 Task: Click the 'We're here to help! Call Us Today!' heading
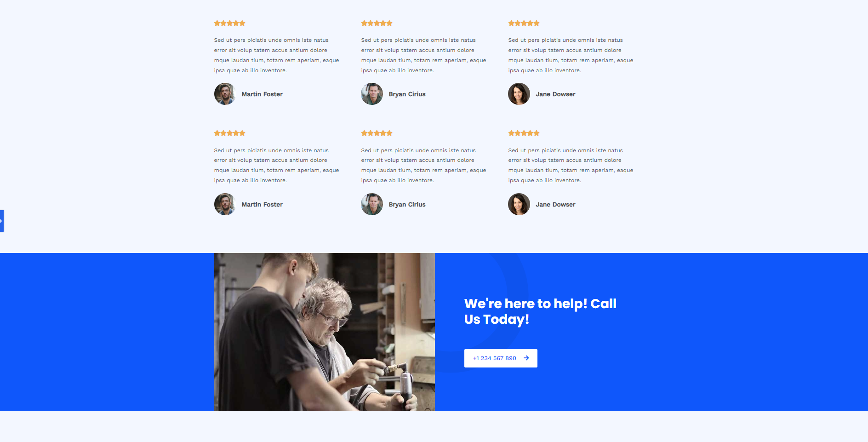pos(540,311)
